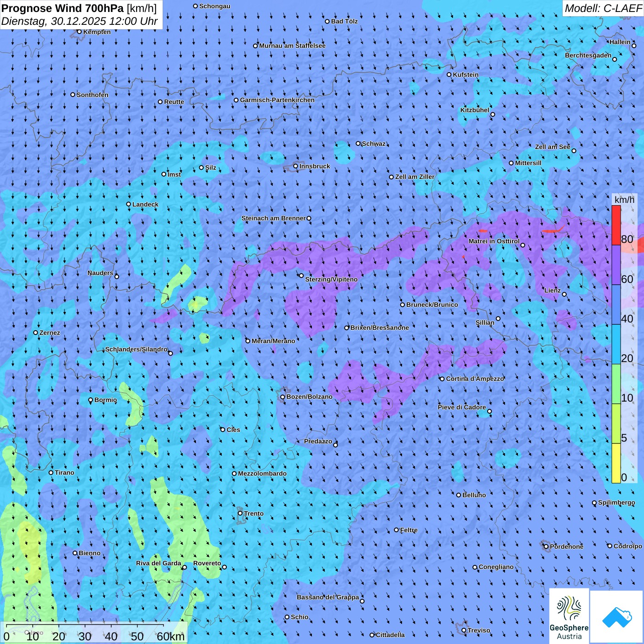Click the Mittersill city label

coord(528,163)
